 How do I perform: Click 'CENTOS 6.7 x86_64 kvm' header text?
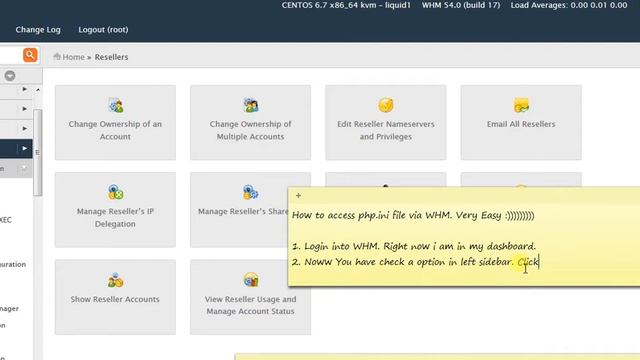click(346, 5)
